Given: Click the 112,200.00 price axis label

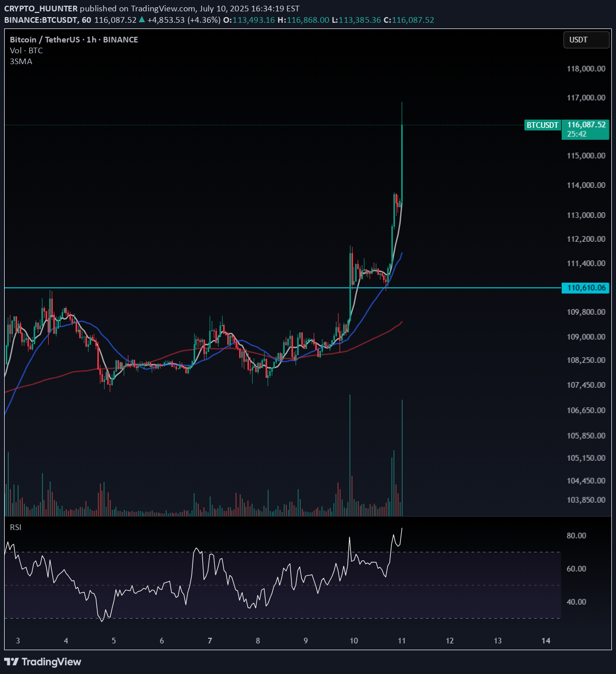Looking at the screenshot, I should [586, 239].
